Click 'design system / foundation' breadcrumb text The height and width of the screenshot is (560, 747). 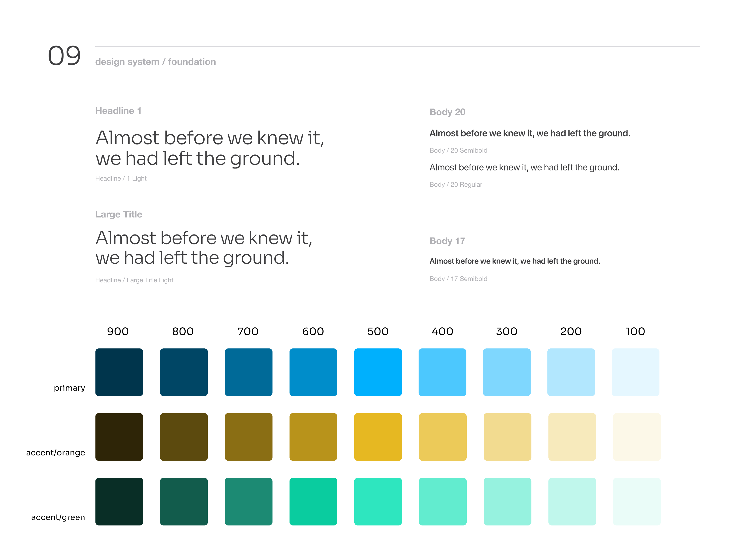tap(155, 62)
